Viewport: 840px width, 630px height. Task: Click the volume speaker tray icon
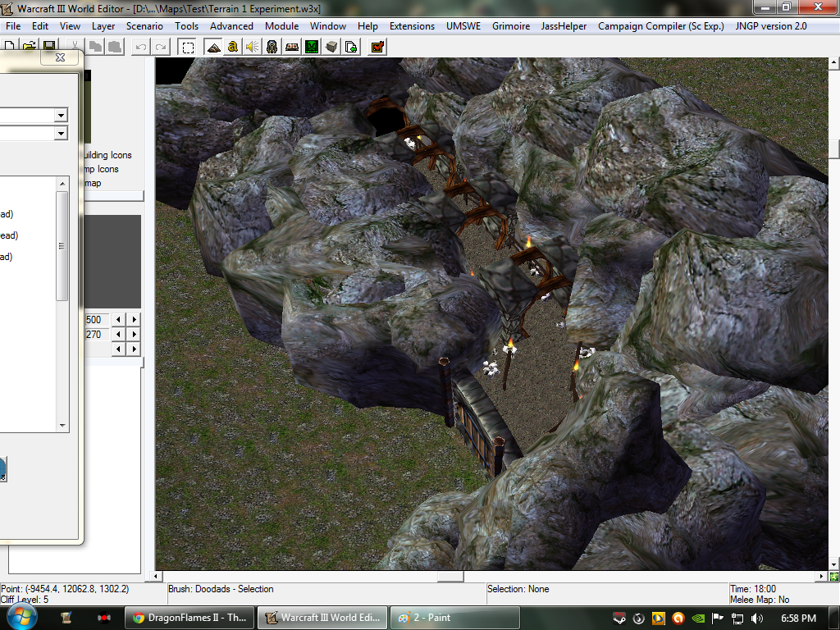(x=757, y=619)
